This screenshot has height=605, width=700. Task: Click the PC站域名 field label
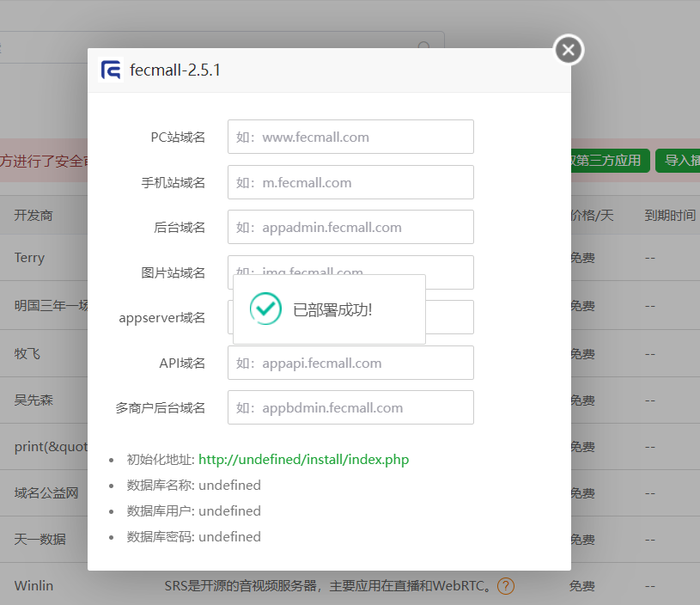pos(178,137)
